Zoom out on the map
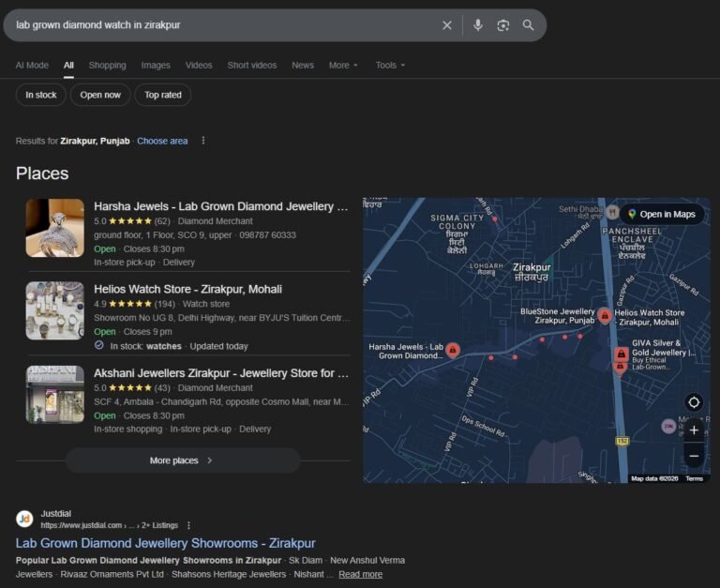The width and height of the screenshot is (720, 588). [694, 456]
